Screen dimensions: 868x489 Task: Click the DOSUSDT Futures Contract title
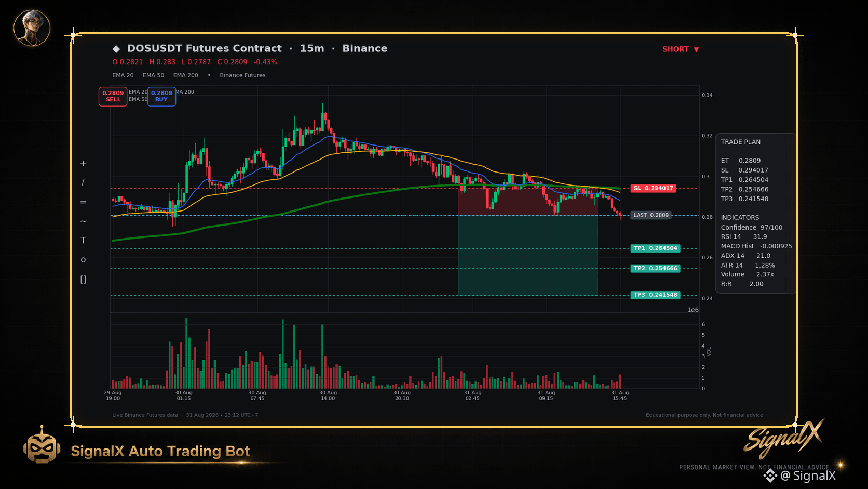tap(205, 48)
